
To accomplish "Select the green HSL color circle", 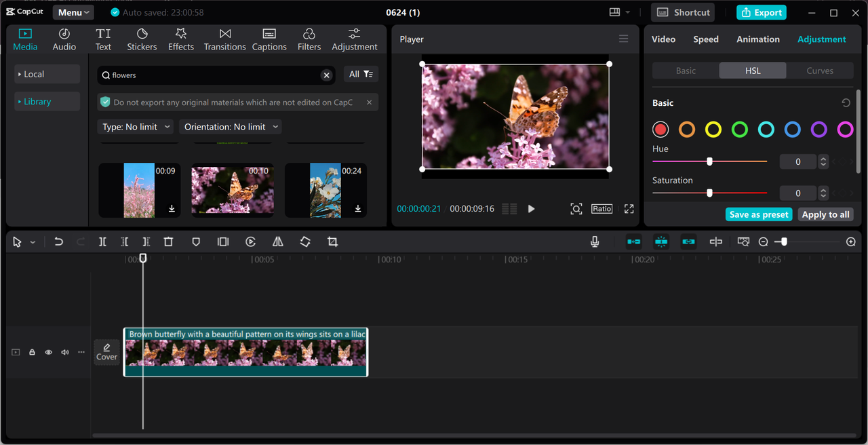I will 739,129.
